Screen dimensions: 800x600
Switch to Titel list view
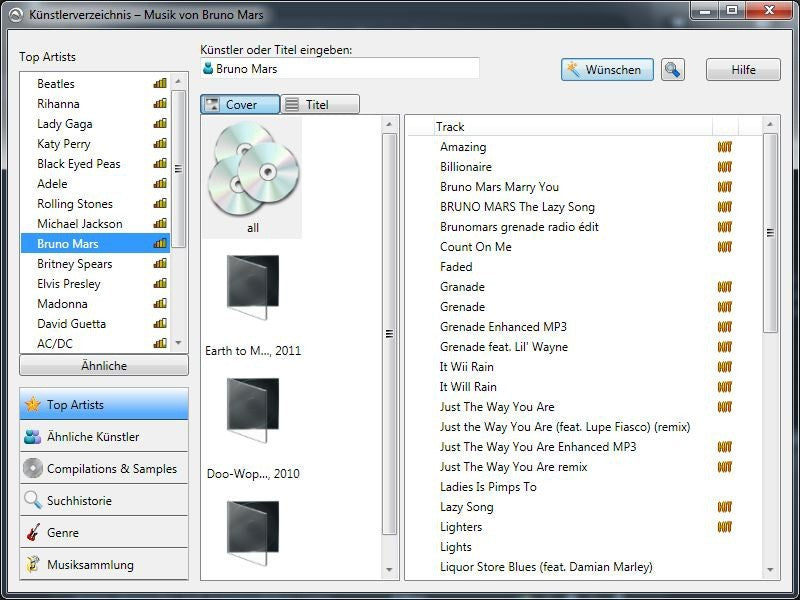pos(320,105)
